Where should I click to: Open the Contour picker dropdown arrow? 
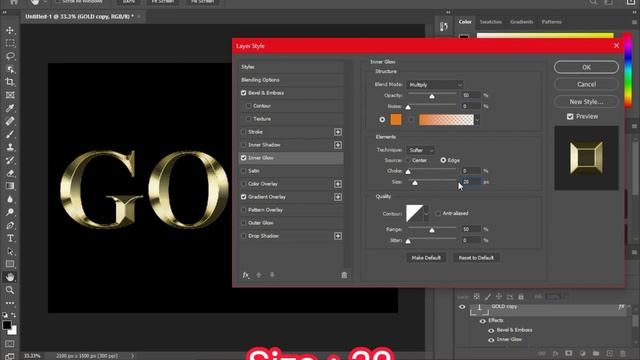pos(426,213)
